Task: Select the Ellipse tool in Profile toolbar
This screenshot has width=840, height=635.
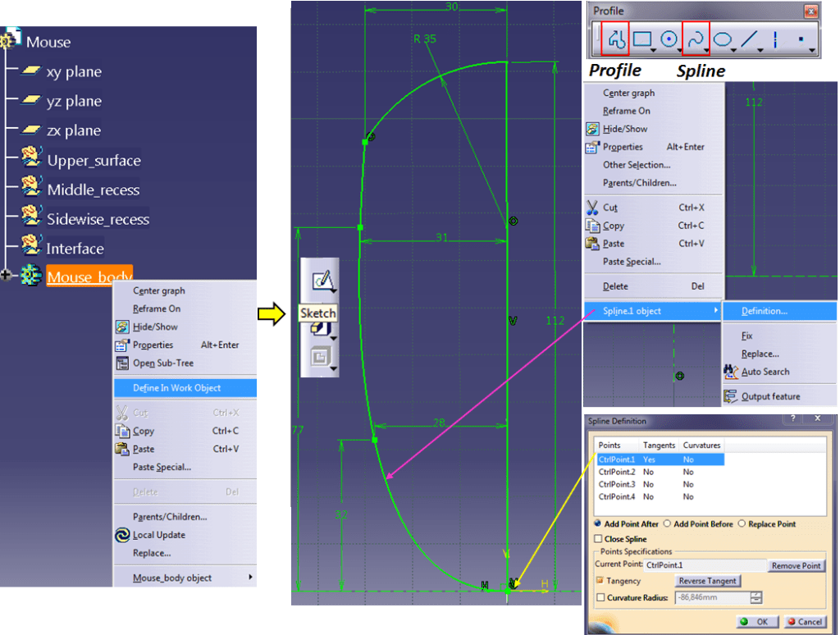Action: tap(723, 39)
